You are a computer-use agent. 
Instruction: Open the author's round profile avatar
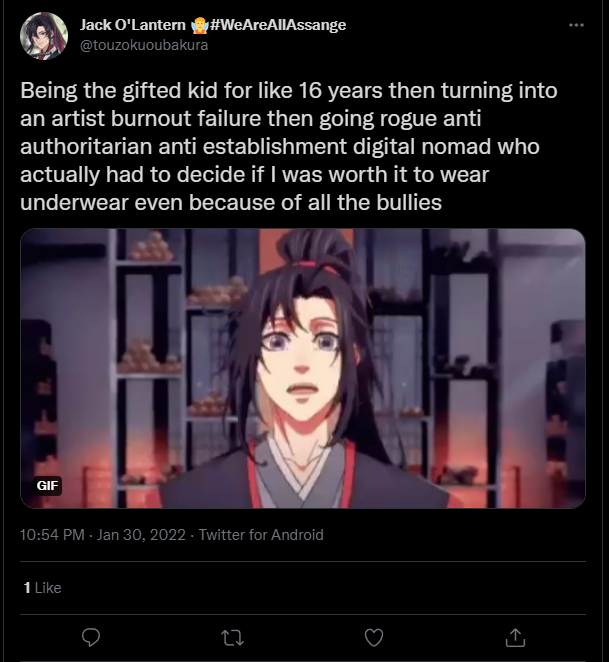(x=44, y=35)
